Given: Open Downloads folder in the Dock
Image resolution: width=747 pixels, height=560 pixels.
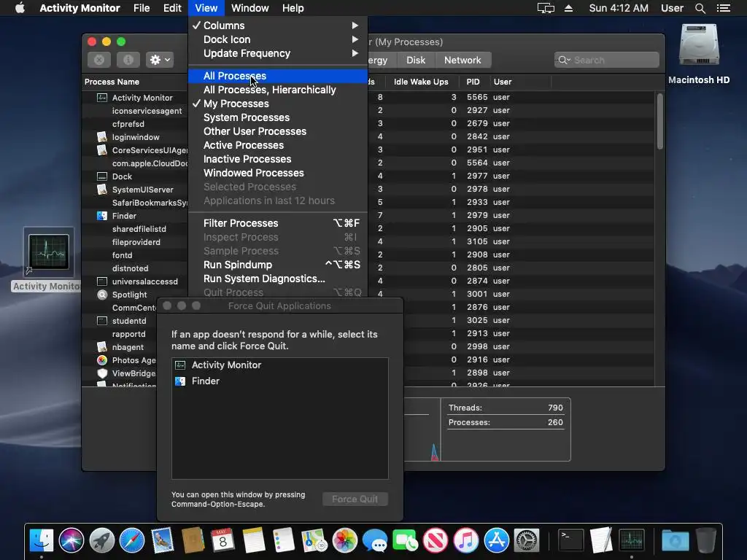Looking at the screenshot, I should (x=675, y=540).
